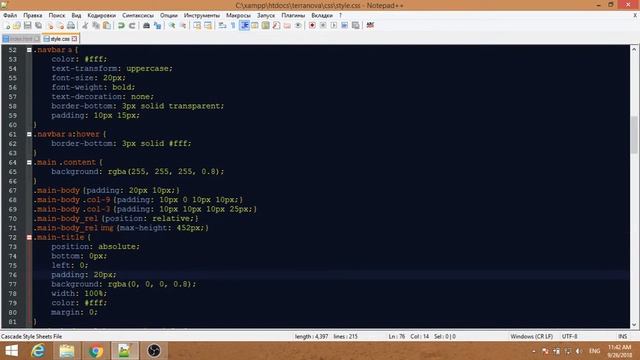The height and width of the screenshot is (360, 640).
Task: Undo the last edit via toolbar
Action: click(121, 26)
